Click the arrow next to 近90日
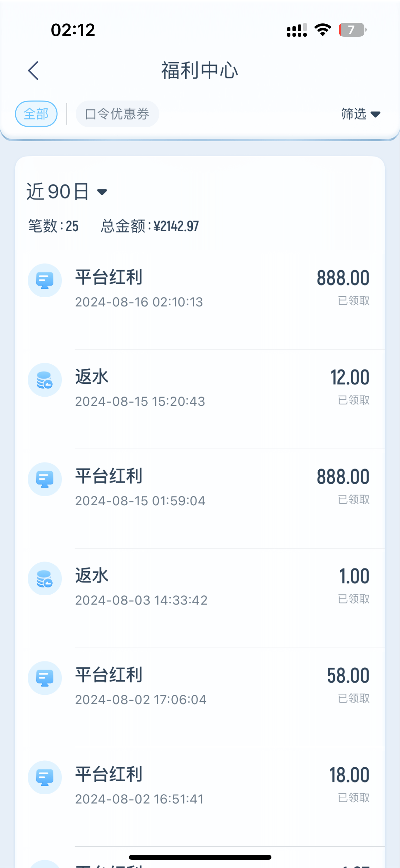Viewport: 400px width, 868px height. coord(102,192)
